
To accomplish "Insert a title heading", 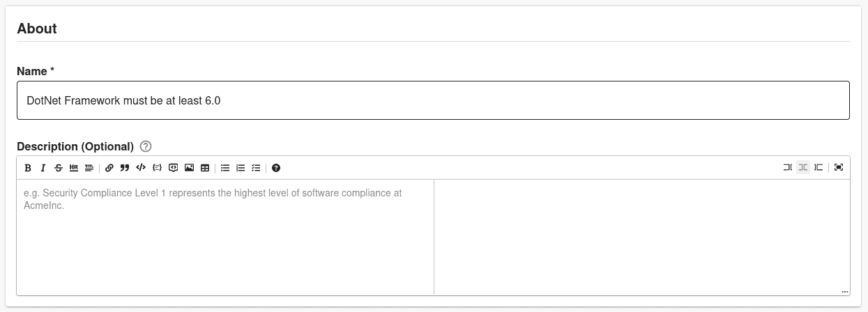I will [89, 168].
